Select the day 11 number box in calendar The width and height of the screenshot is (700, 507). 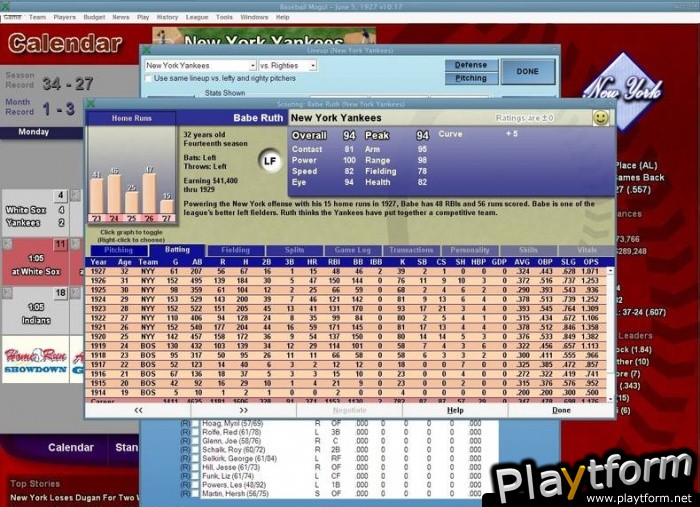click(x=60, y=244)
